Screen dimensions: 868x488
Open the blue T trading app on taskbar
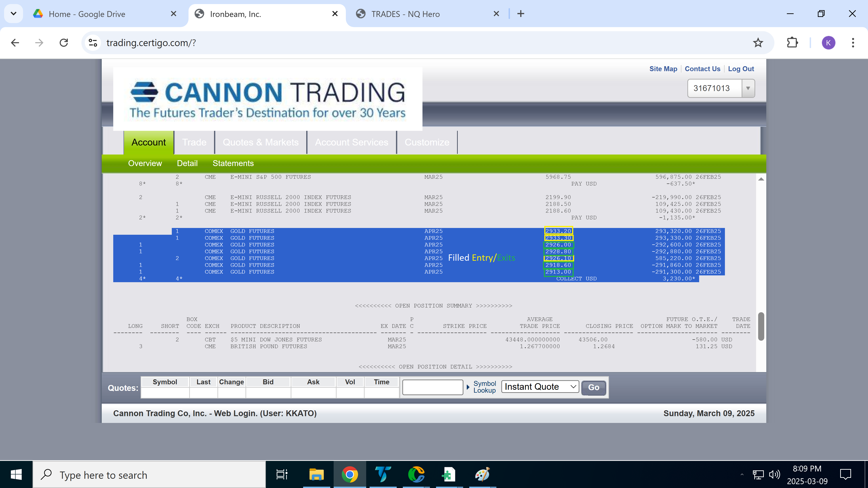[383, 474]
